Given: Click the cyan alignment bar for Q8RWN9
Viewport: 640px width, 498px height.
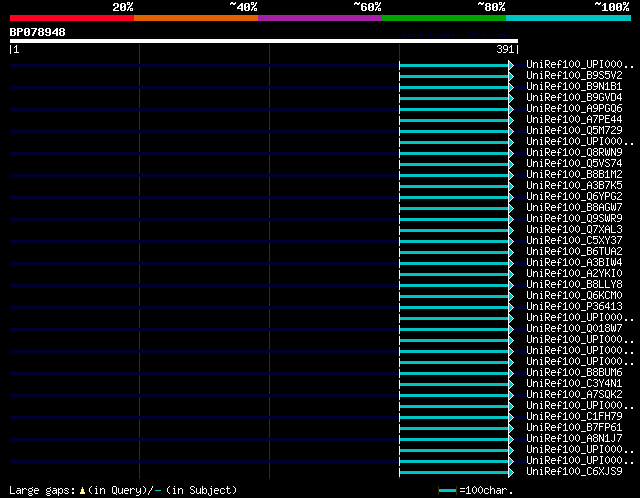Looking at the screenshot, I should (x=454, y=153).
